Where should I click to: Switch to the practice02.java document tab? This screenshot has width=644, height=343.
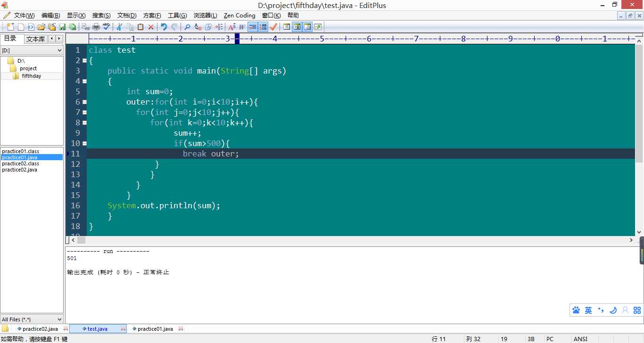coord(40,329)
